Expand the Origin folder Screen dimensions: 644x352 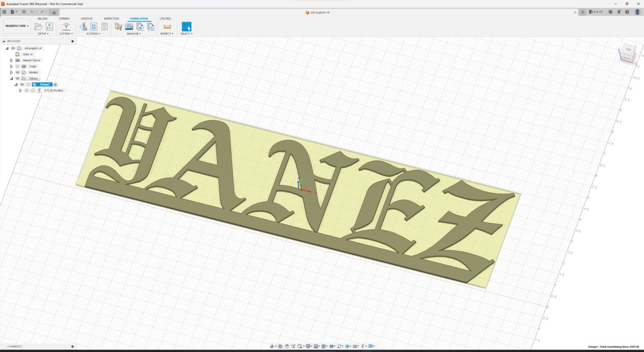point(11,66)
